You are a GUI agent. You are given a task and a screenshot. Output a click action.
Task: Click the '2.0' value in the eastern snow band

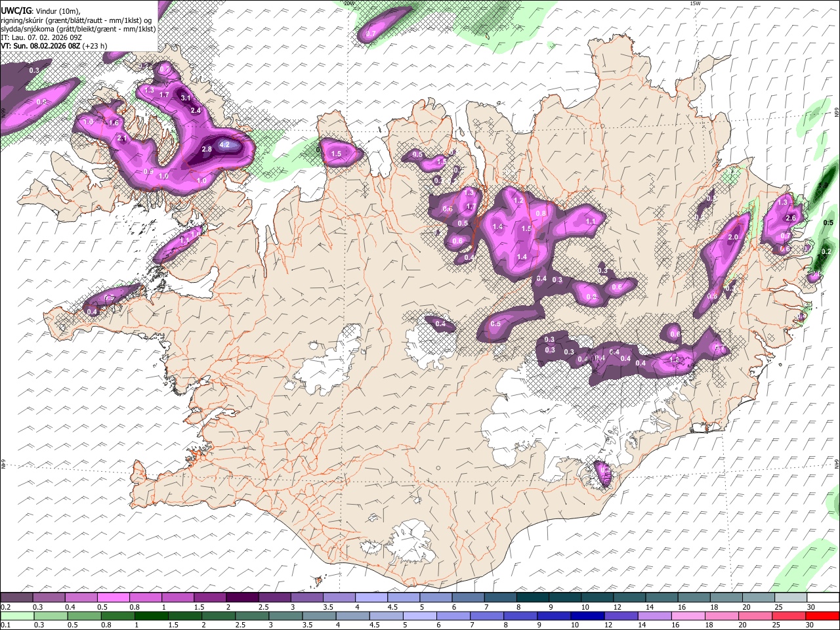734,238
